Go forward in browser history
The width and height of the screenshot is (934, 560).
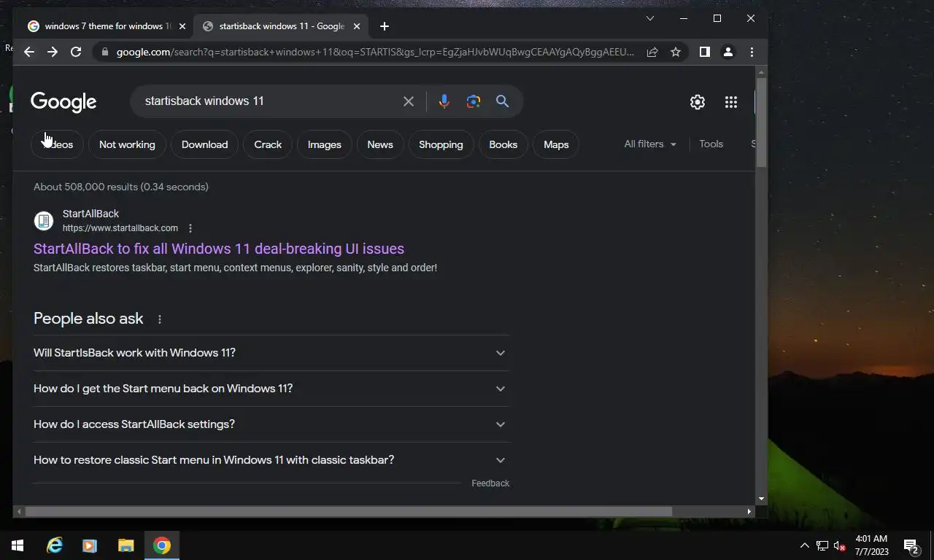53,52
